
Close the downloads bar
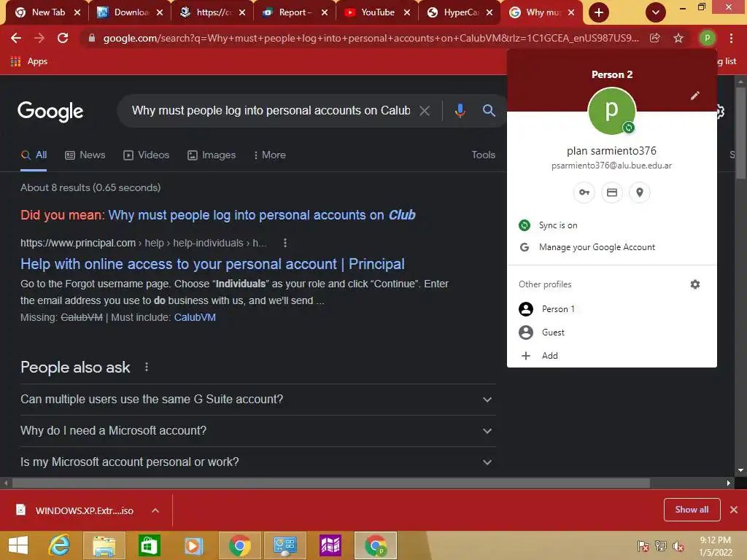coord(734,510)
